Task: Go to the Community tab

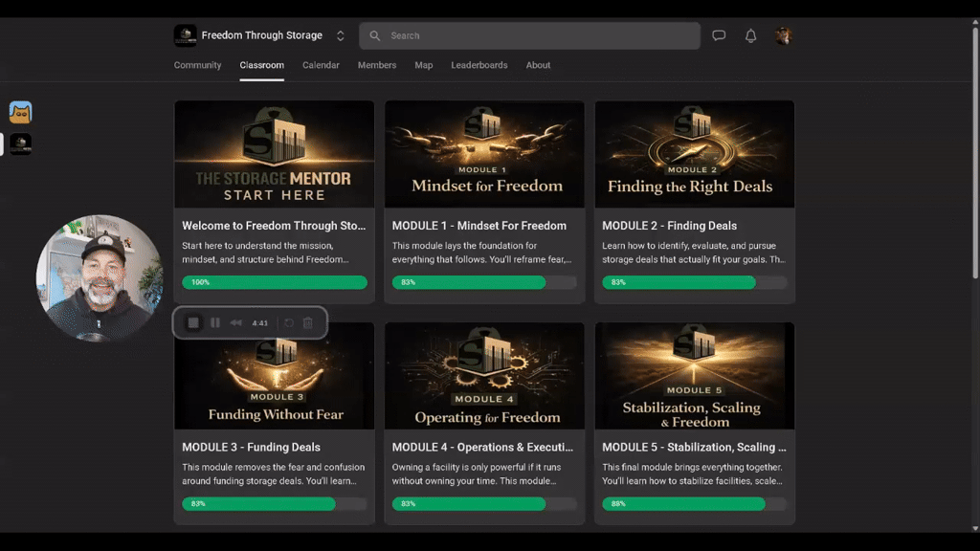Action: (197, 65)
